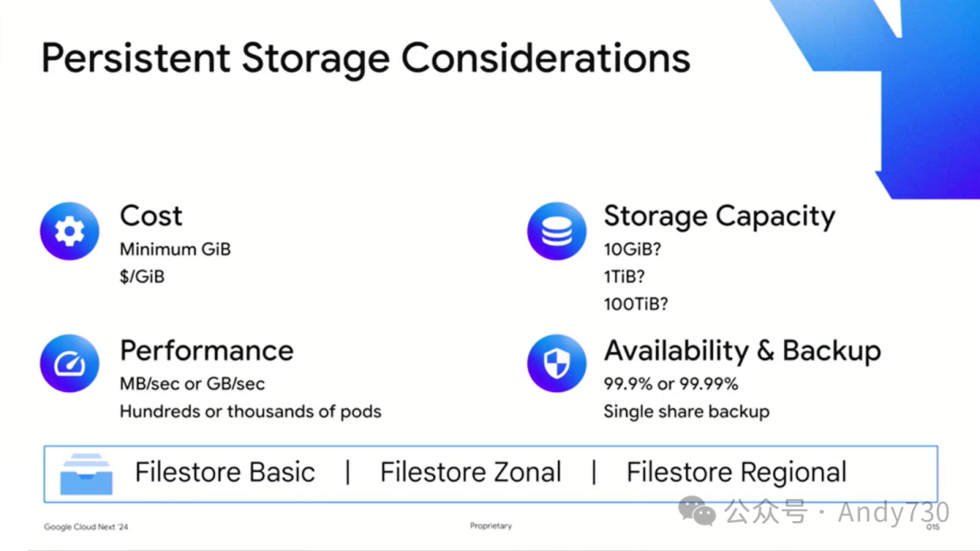The height and width of the screenshot is (551, 980).
Task: Click the Availability & Backup heading
Action: (742, 350)
